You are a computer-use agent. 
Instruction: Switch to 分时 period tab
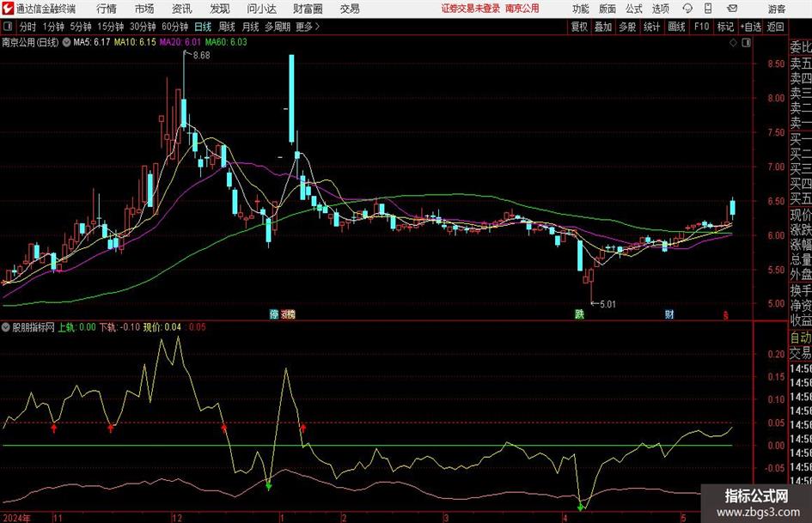click(x=28, y=27)
